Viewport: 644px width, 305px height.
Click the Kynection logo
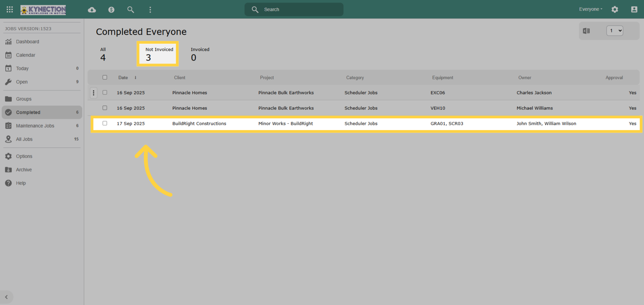pos(43,10)
